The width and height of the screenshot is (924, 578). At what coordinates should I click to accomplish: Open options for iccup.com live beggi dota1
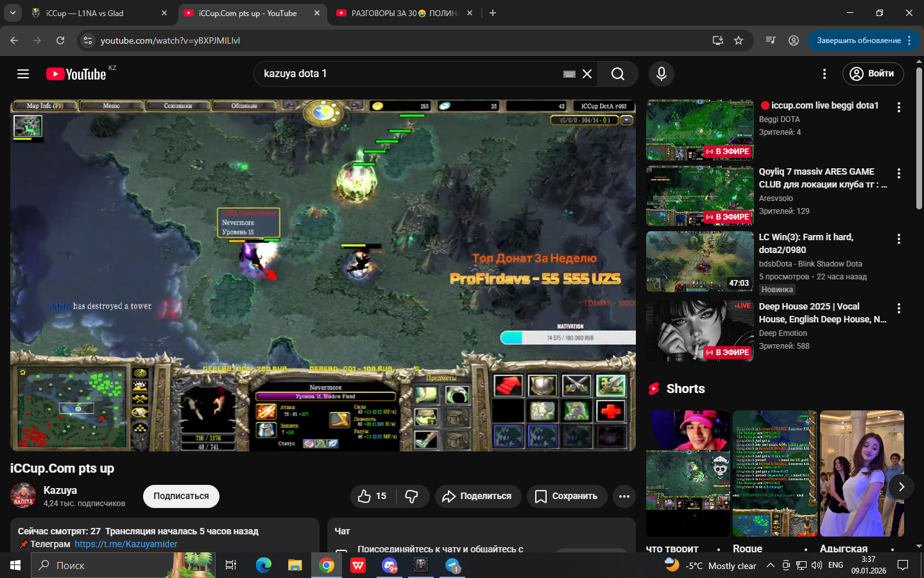tap(898, 107)
